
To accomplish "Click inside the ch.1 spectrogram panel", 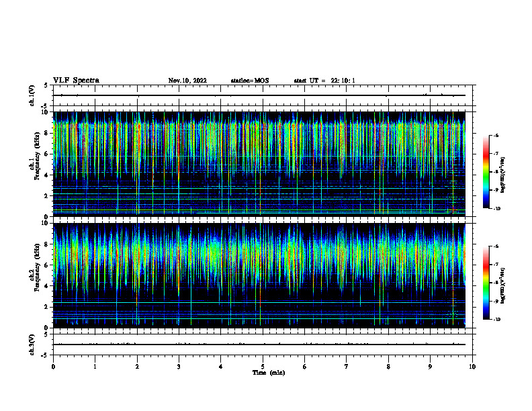I will tap(259, 164).
